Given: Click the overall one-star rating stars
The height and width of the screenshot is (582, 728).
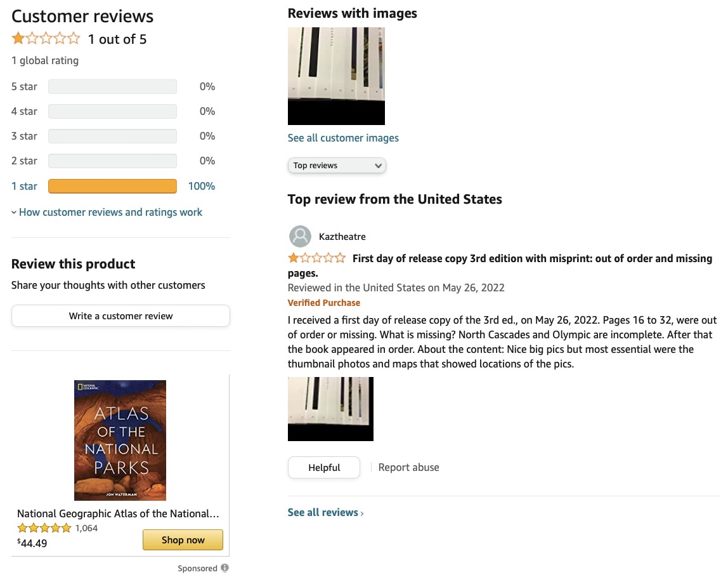Looking at the screenshot, I should tap(46, 38).
